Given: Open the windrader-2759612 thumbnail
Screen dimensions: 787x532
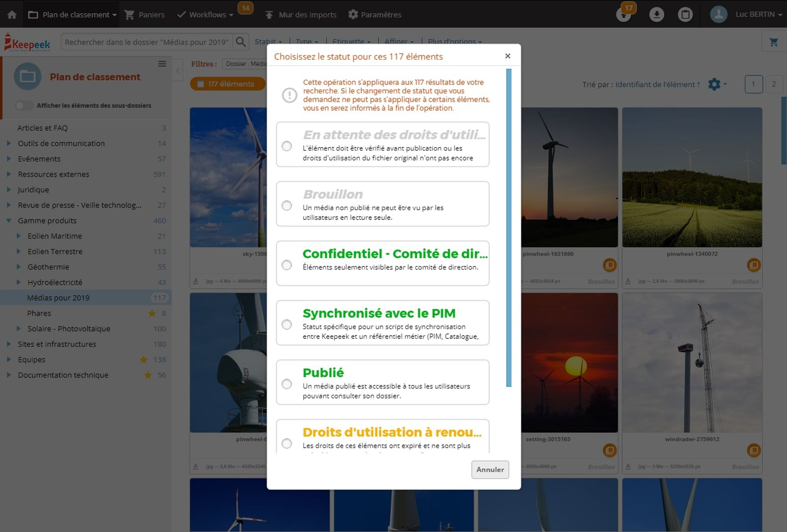Looking at the screenshot, I should point(692,362).
